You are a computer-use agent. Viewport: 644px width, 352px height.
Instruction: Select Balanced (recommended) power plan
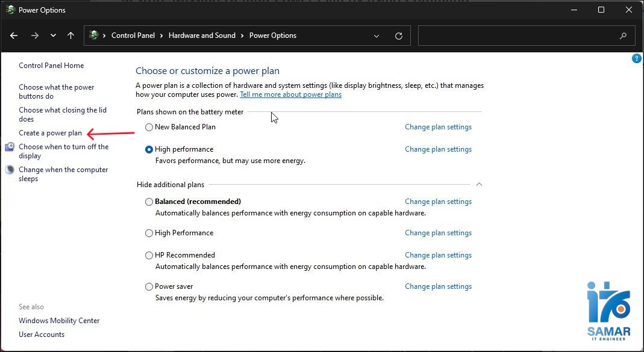149,202
